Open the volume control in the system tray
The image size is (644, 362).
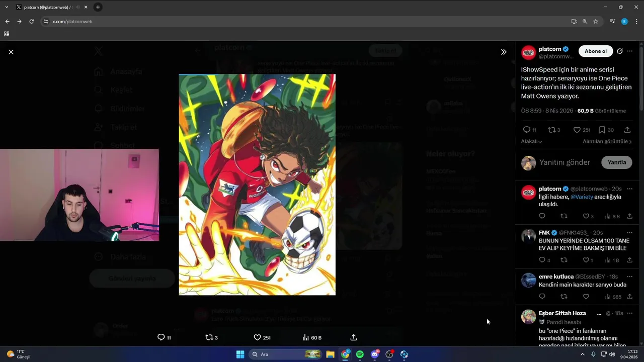[x=612, y=354]
